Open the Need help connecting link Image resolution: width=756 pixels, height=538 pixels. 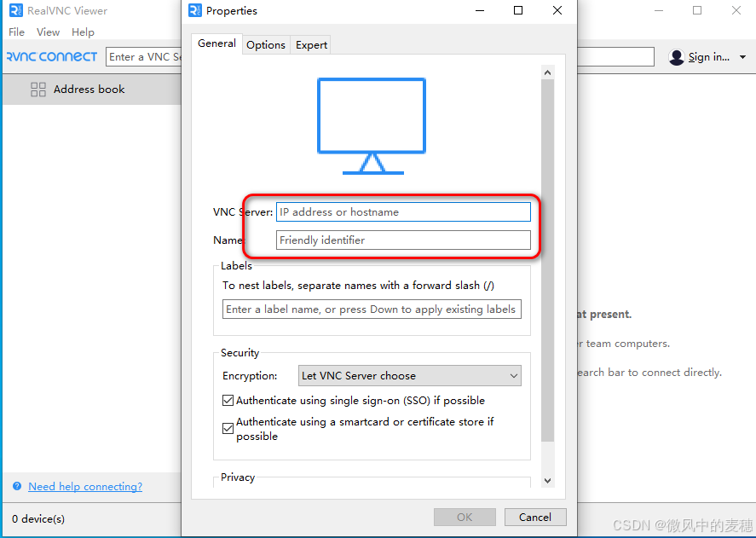[x=85, y=486]
